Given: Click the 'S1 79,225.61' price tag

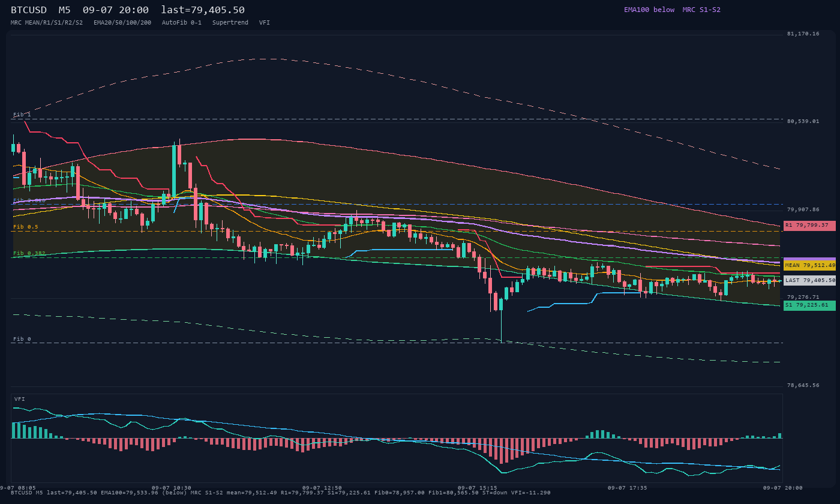Looking at the screenshot, I should tap(809, 305).
